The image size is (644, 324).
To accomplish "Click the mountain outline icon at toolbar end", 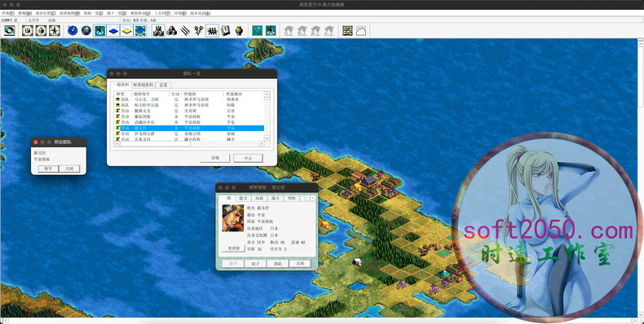I will tap(360, 31).
